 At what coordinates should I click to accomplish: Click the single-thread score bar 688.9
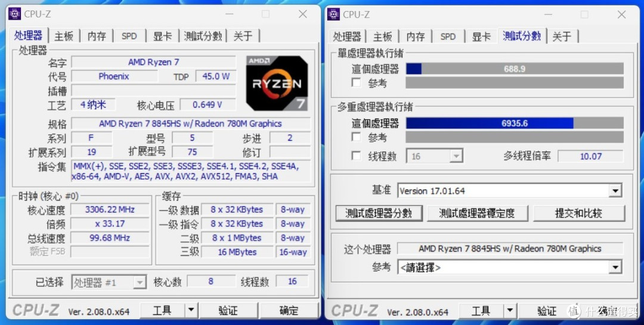point(515,69)
